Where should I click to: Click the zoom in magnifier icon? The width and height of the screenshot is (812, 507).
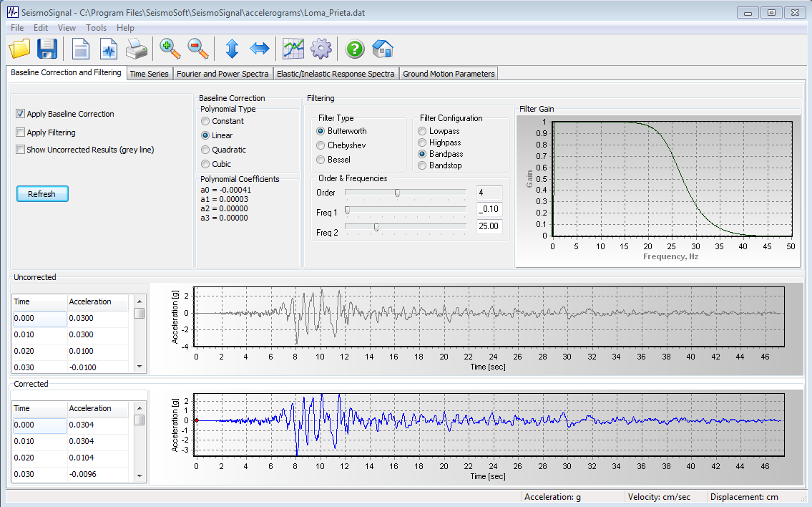(169, 49)
